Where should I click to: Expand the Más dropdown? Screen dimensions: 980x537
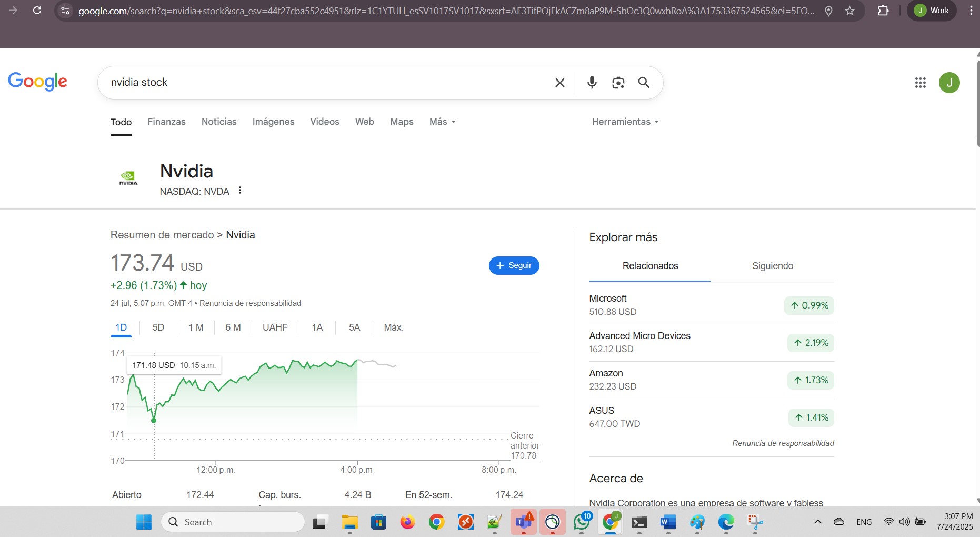442,122
